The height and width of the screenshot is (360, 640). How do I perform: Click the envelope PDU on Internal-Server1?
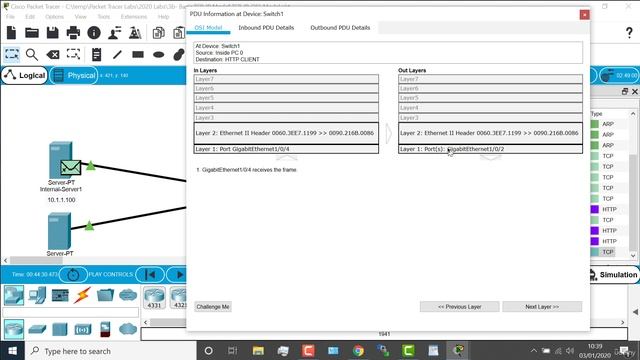(x=71, y=167)
